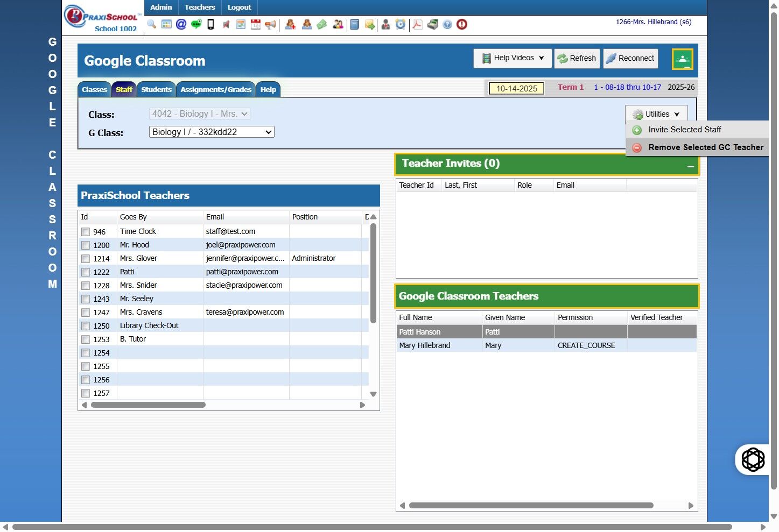Click the Goes By column header
The width and height of the screenshot is (779, 532).
coord(160,217)
